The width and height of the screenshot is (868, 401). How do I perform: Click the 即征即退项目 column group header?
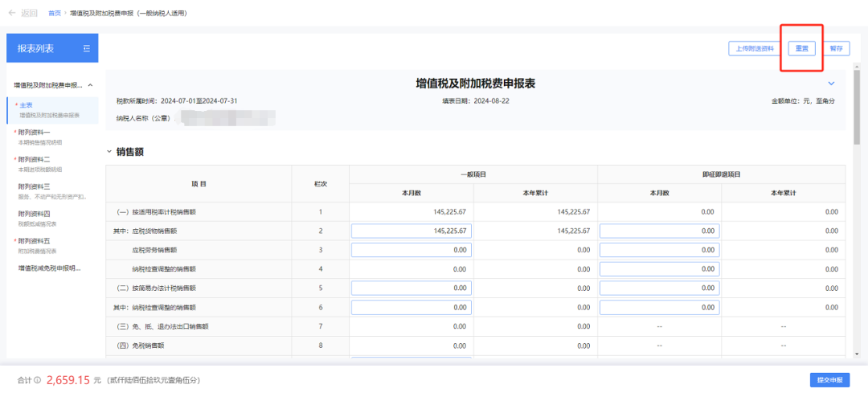point(721,174)
